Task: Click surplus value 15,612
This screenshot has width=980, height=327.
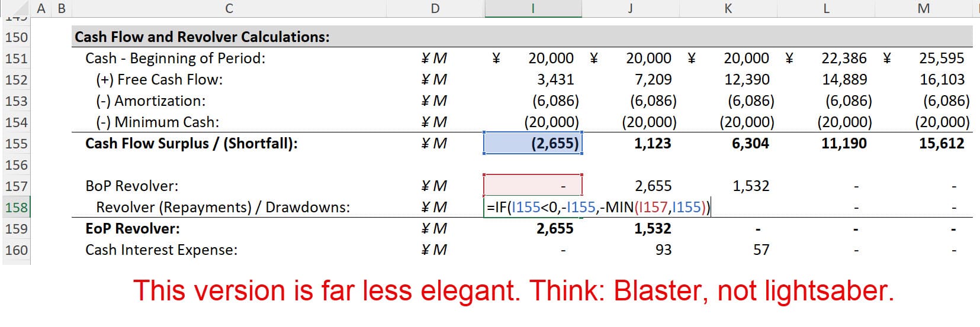Action: [x=942, y=143]
